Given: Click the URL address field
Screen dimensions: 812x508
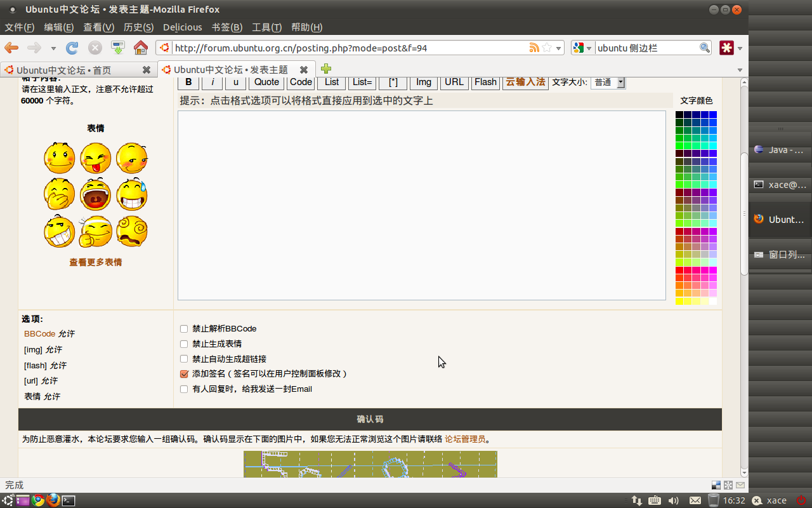Looking at the screenshot, I should point(350,48).
